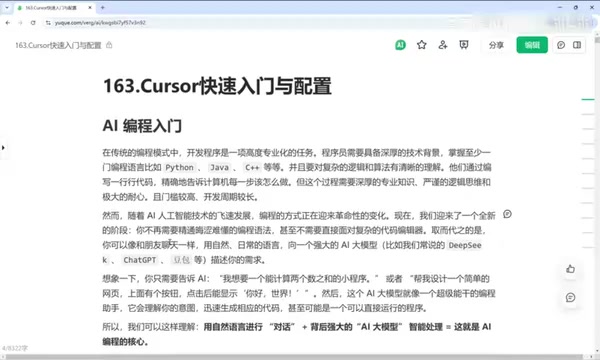Toggle the side panel layout icon
600x360 pixels.
tap(577, 45)
